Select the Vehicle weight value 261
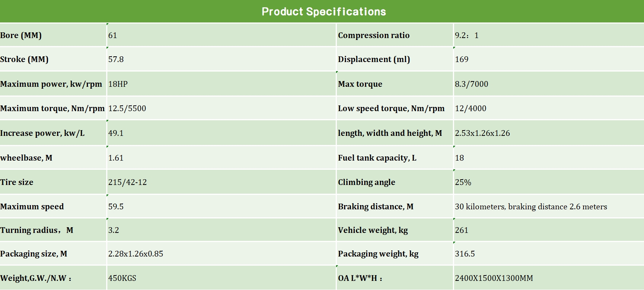Image resolution: width=644 pixels, height=290 pixels. pyautogui.click(x=462, y=230)
